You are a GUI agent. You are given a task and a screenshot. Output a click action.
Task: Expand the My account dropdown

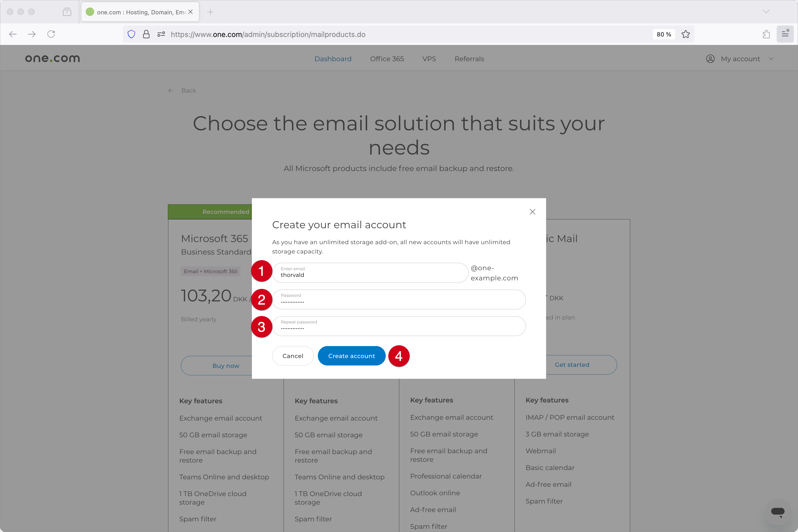point(771,58)
